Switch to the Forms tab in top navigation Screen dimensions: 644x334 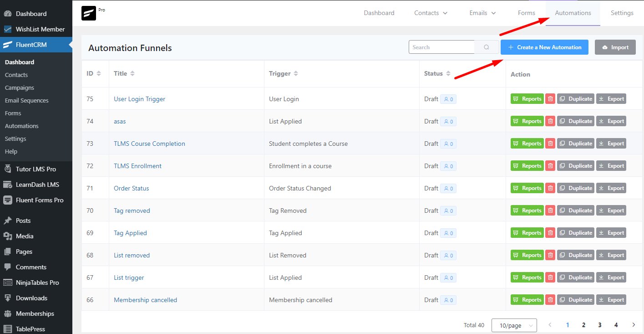[526, 13]
